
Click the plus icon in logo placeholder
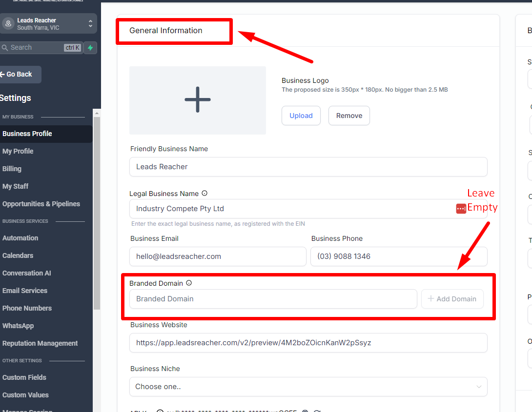(x=198, y=99)
